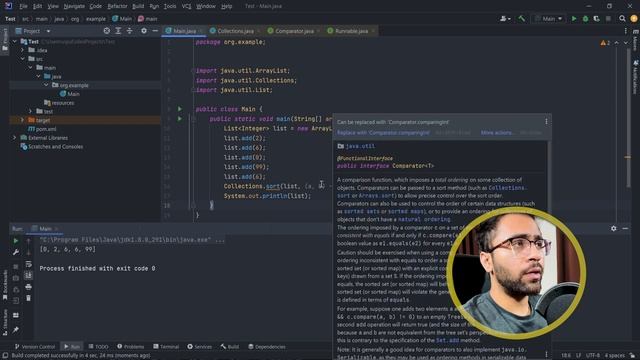The image size is (640, 360).
Task: Toggle the Structure side tool window
Action: coord(5,322)
